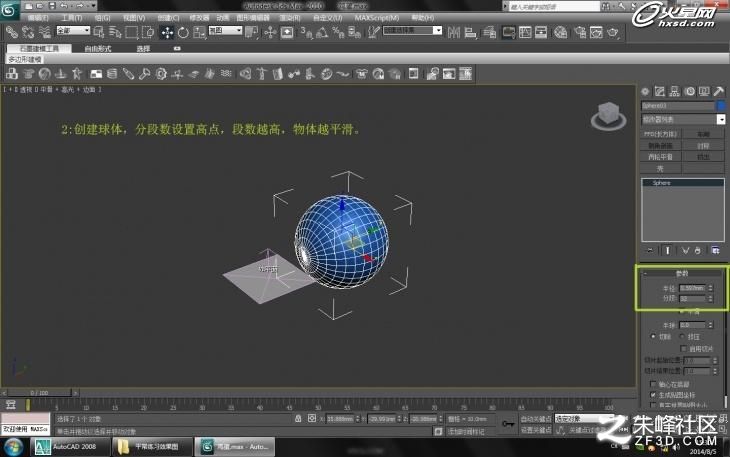
Task: Enable the 启用切片 checkbox
Action: 683,349
